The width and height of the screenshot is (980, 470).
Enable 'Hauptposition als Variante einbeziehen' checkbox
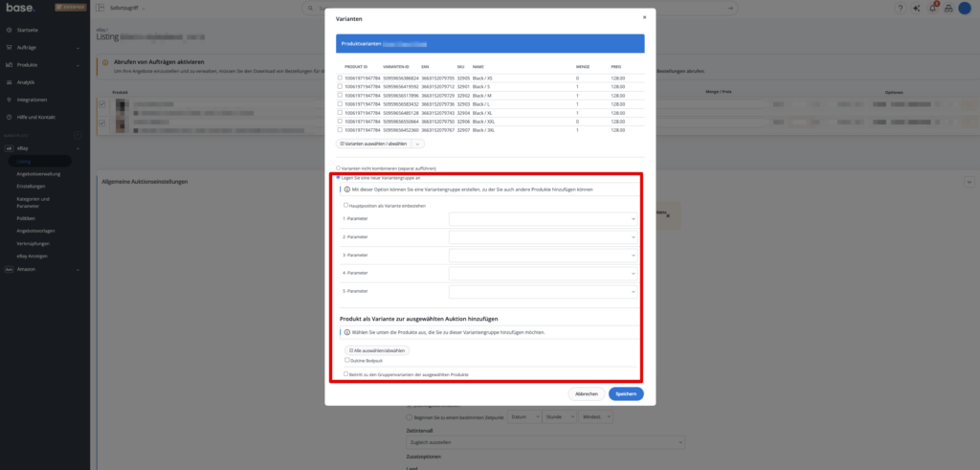[346, 205]
